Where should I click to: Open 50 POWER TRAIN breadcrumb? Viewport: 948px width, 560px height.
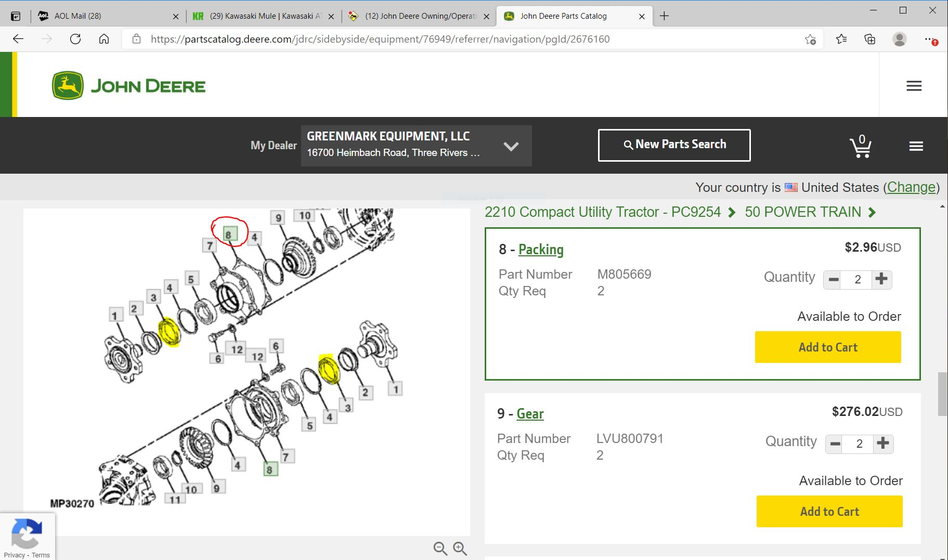click(803, 212)
